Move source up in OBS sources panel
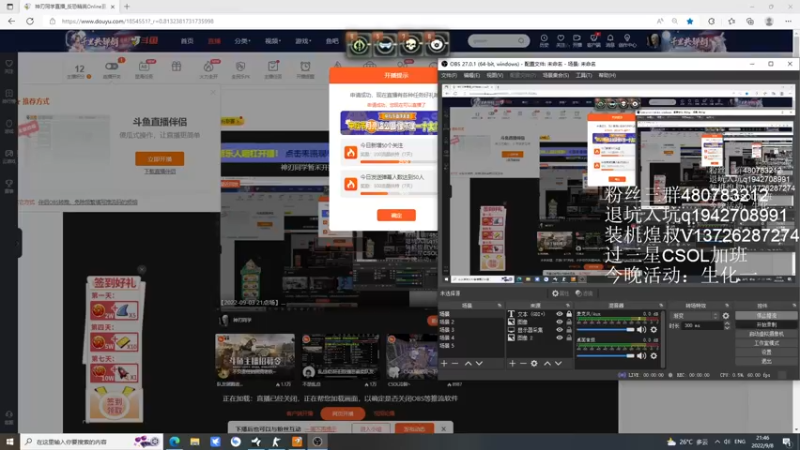Viewport: 800px width, 450px height. point(547,363)
